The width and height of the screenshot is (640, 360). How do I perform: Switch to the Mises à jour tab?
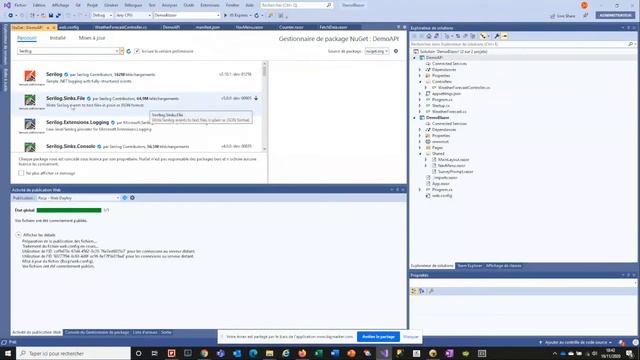click(x=92, y=38)
